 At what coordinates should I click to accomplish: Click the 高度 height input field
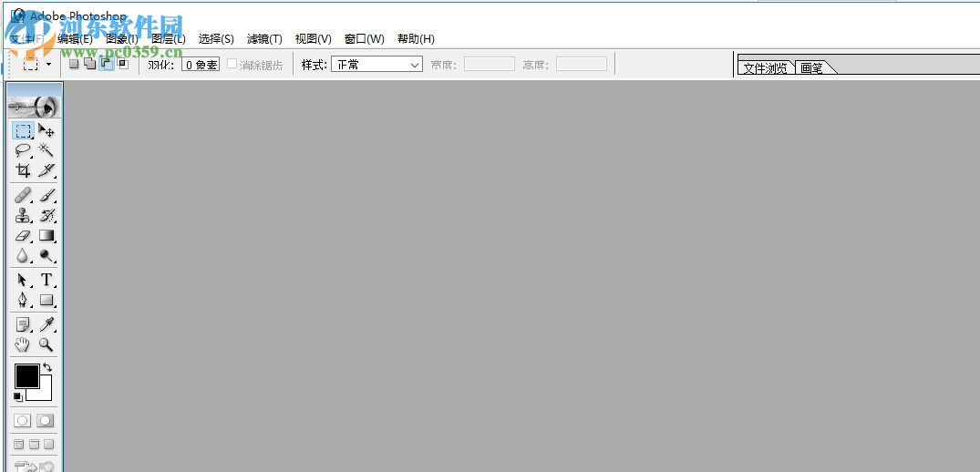582,64
